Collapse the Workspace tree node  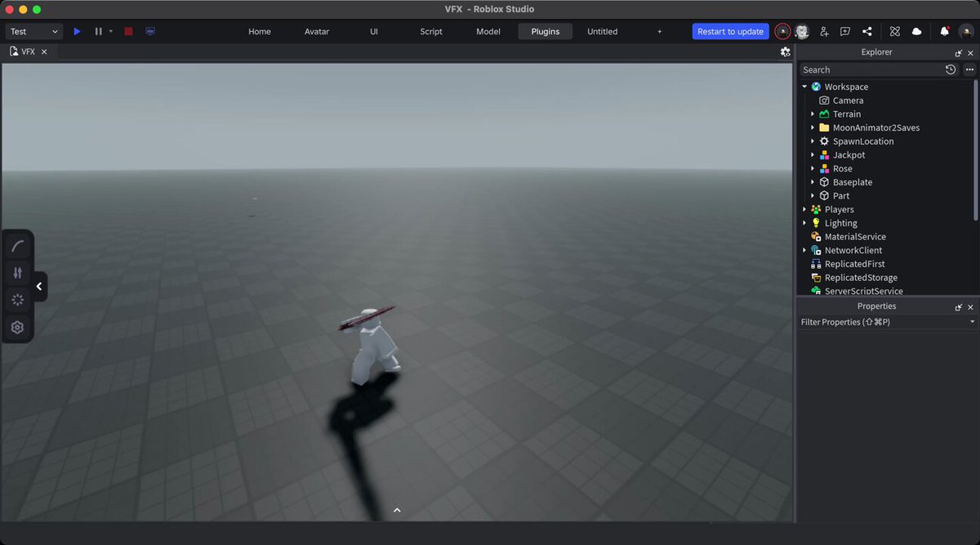point(804,87)
